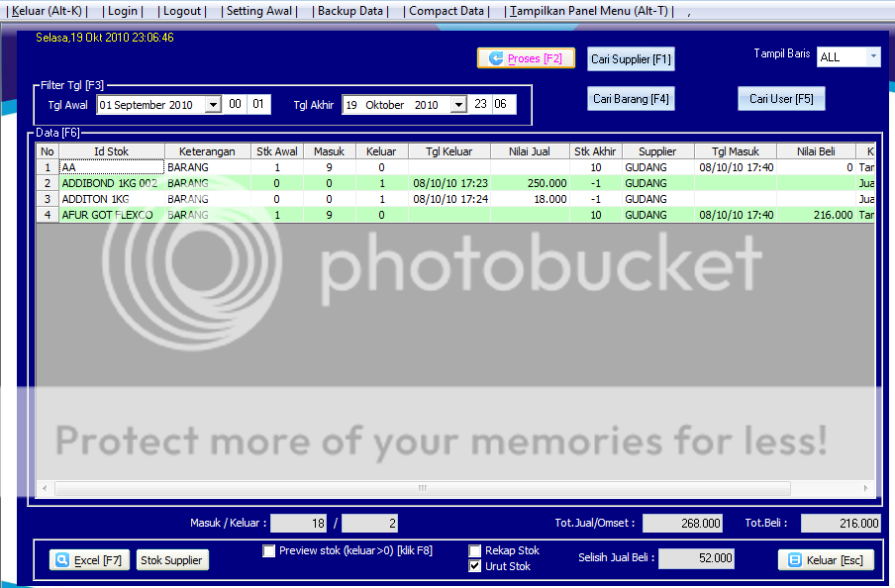Click row number 3 header cell
The height and width of the screenshot is (588, 895).
click(48, 199)
